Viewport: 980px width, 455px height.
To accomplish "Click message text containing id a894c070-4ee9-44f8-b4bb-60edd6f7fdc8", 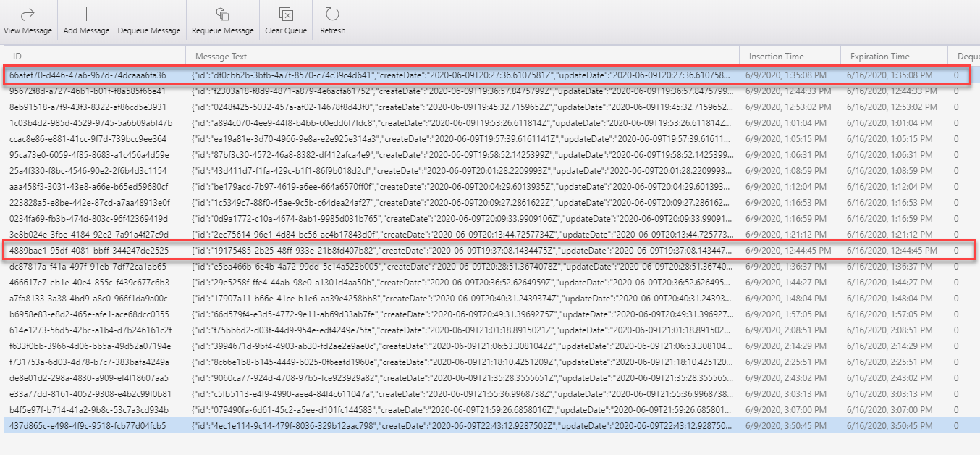I will [463, 123].
